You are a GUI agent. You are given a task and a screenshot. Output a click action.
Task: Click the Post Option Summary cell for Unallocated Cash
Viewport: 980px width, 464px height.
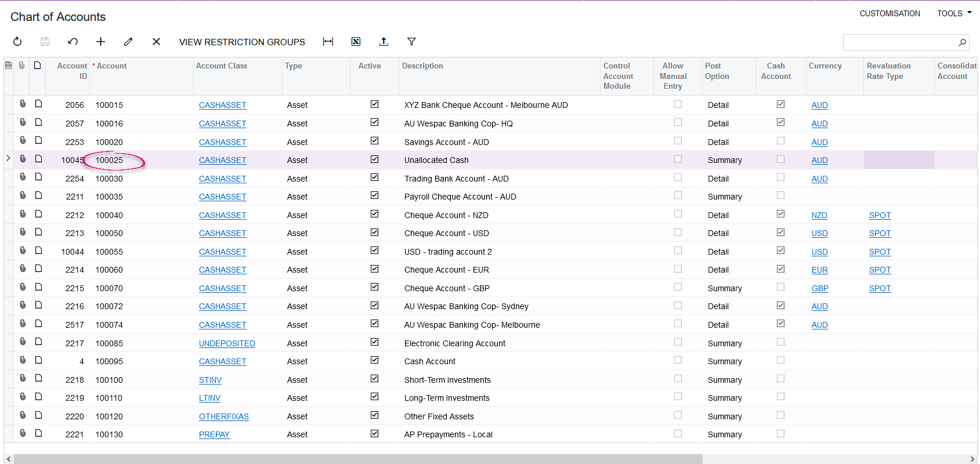[x=725, y=160]
